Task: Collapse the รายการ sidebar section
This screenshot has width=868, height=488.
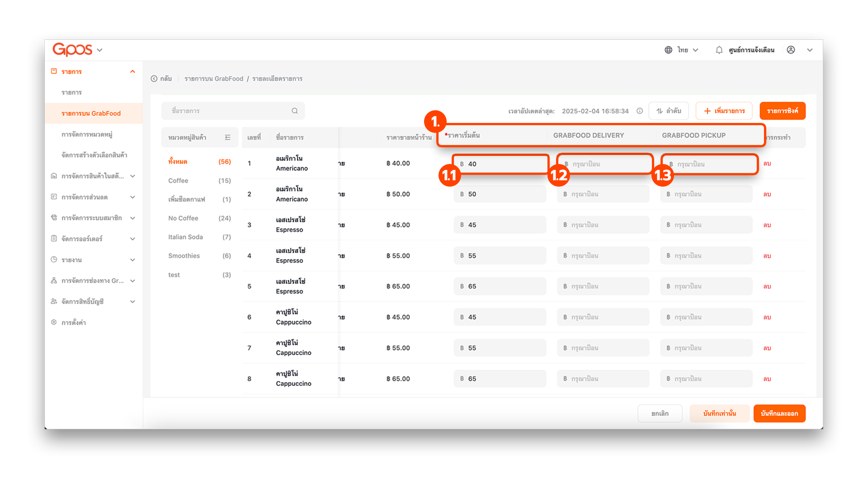Action: [x=132, y=71]
